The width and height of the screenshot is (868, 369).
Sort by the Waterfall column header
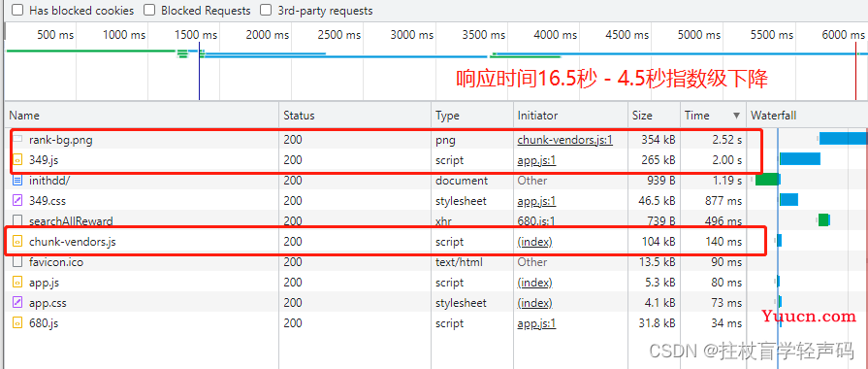[x=807, y=116]
